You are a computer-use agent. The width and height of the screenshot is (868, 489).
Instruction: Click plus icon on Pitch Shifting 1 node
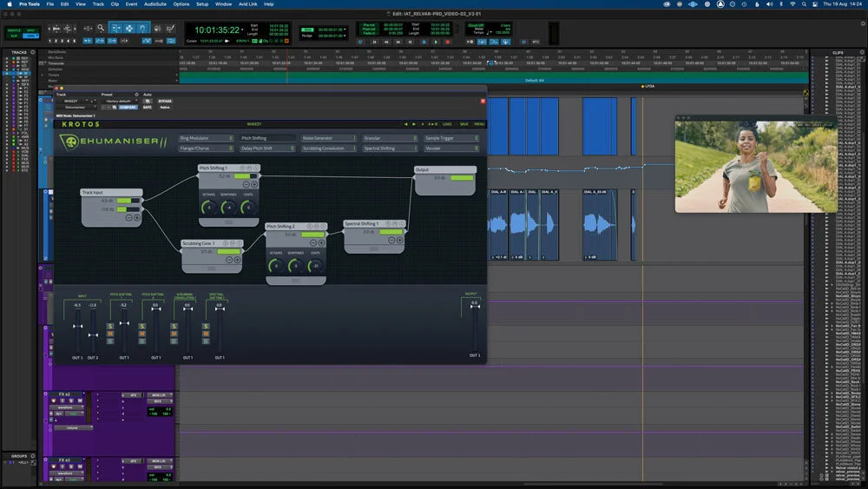254,184
